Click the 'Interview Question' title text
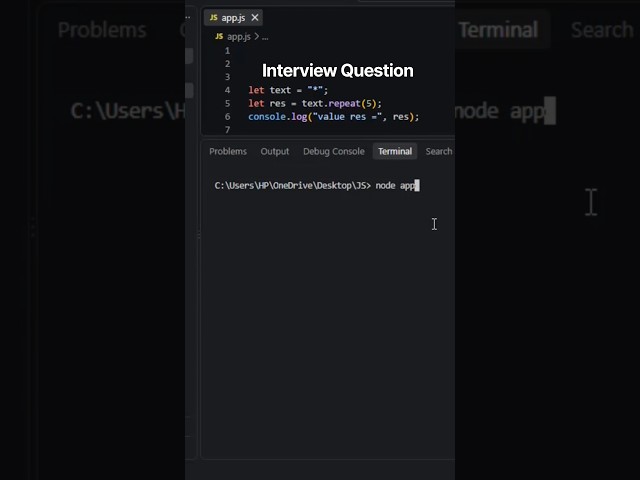The width and height of the screenshot is (640, 480). point(338,70)
